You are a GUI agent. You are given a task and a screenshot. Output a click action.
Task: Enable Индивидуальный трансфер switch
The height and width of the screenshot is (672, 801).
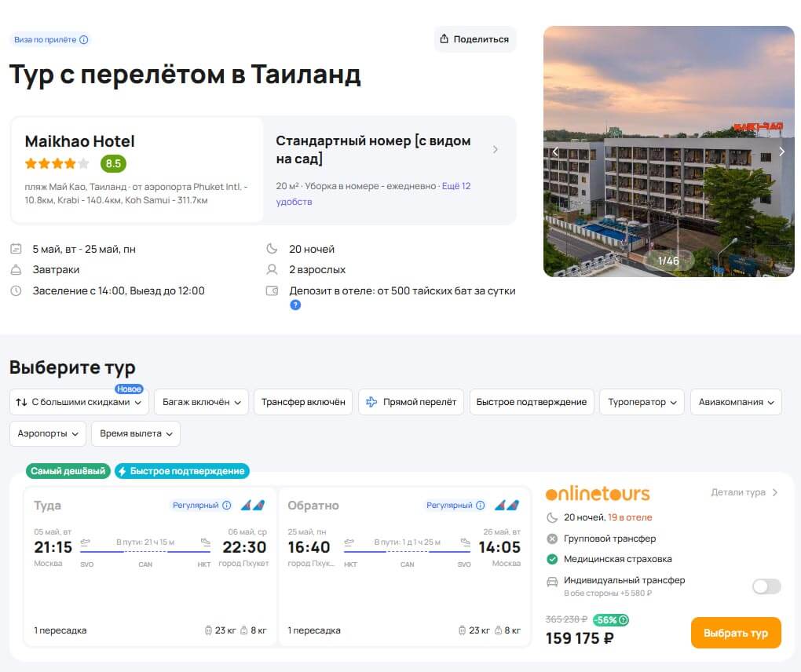click(766, 586)
